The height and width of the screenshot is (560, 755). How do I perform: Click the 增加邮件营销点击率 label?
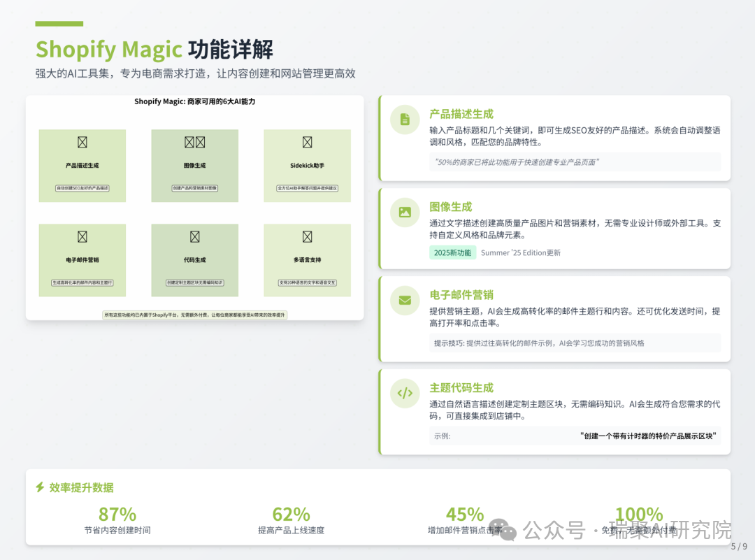click(x=465, y=530)
